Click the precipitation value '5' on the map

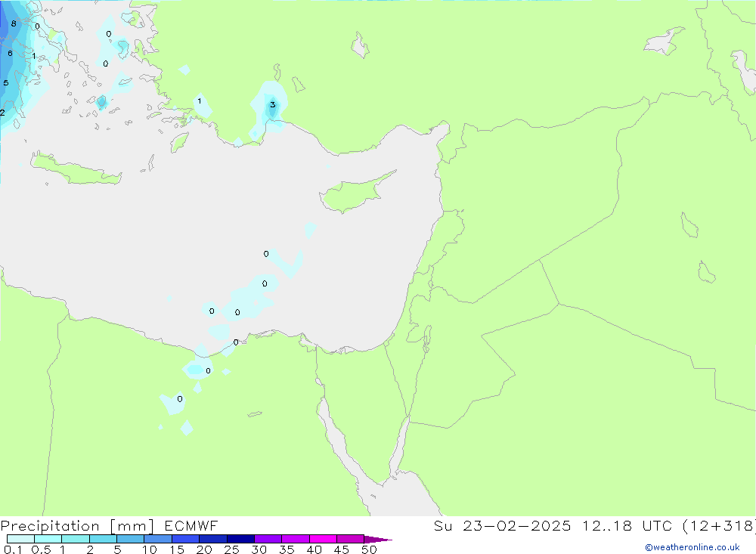6,83
